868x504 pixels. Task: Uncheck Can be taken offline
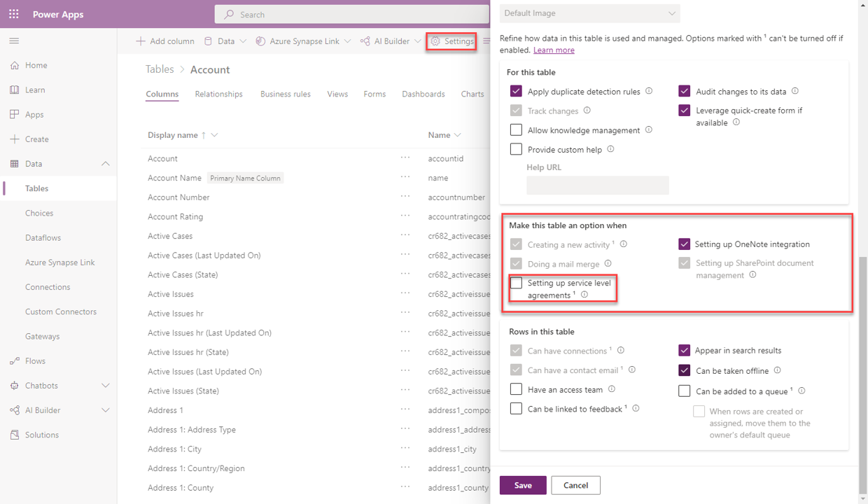[685, 370]
